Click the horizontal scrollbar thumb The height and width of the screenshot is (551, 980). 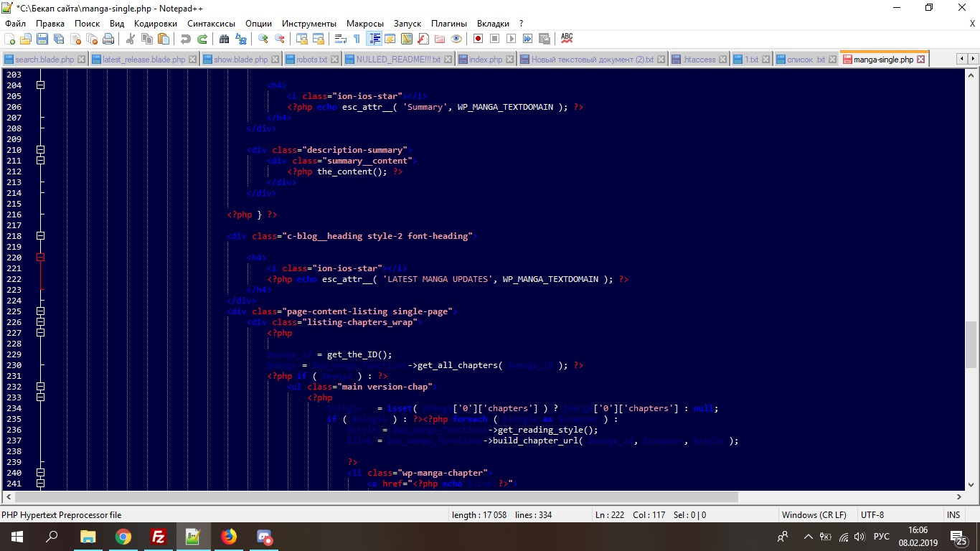376,496
